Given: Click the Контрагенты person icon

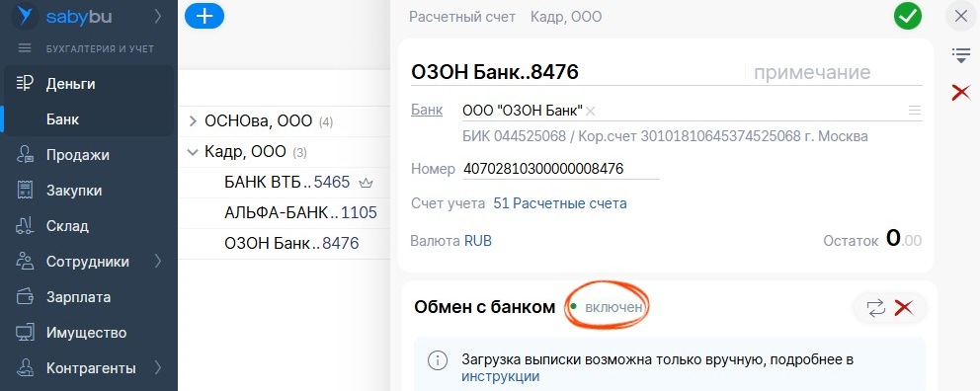Looking at the screenshot, I should point(25,368).
